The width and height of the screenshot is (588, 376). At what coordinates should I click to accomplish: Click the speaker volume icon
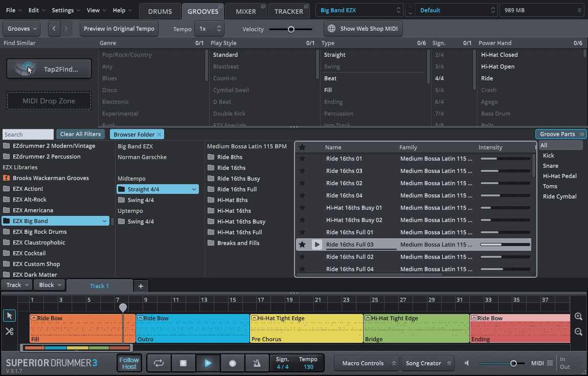(x=467, y=363)
